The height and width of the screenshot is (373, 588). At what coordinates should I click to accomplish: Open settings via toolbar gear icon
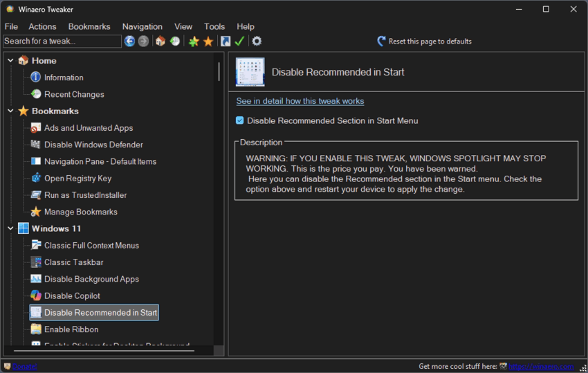pos(257,41)
